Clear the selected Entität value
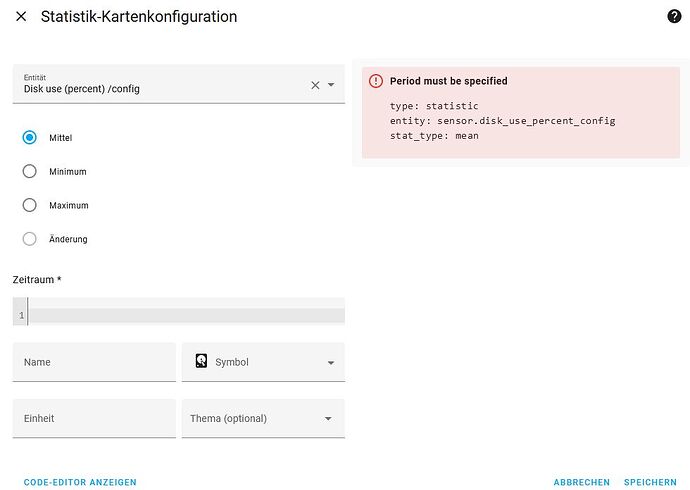Screen dimensions: 690x490 [x=315, y=85]
